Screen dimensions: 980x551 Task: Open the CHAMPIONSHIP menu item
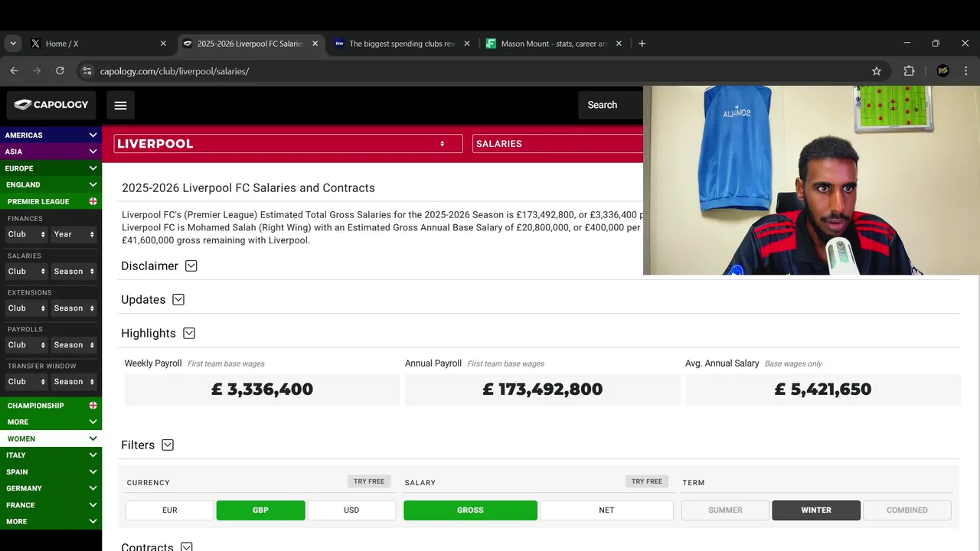click(x=51, y=405)
